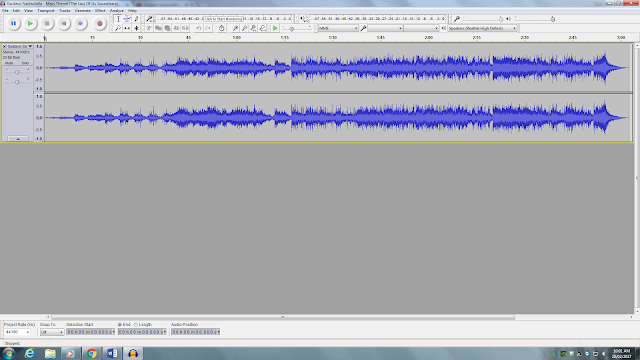Viewport: 640px width, 360px height.
Task: Open the track name dropdown menu
Action: coord(20,47)
